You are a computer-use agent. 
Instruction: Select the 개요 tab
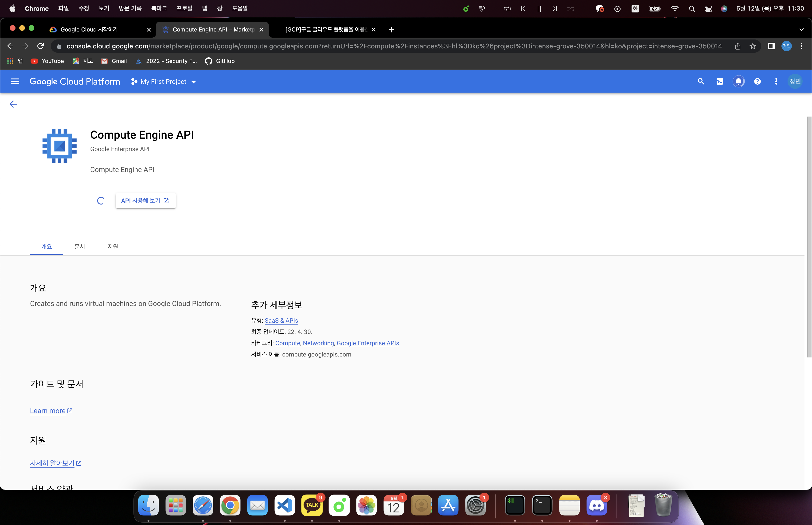point(46,247)
